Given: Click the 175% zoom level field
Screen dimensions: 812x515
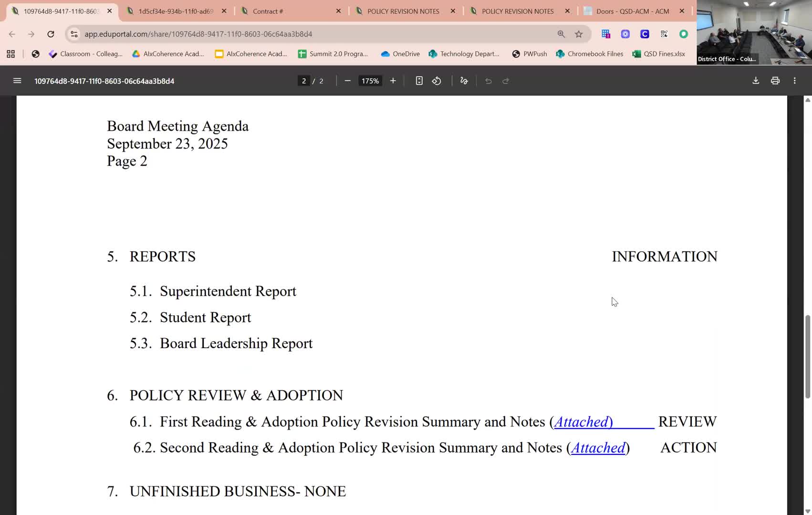Looking at the screenshot, I should coord(370,81).
